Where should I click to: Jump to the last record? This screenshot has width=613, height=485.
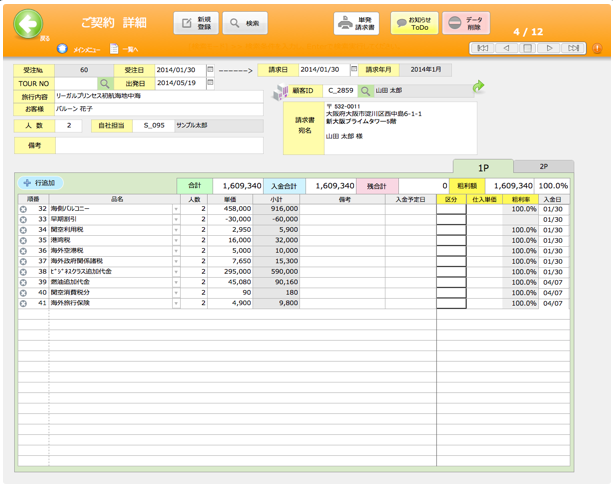(573, 48)
